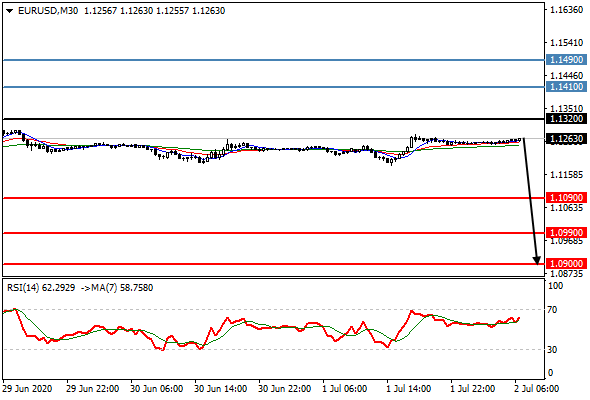The image size is (590, 400).
Task: Click the black arrowhead at 1.09000
Action: [x=537, y=260]
